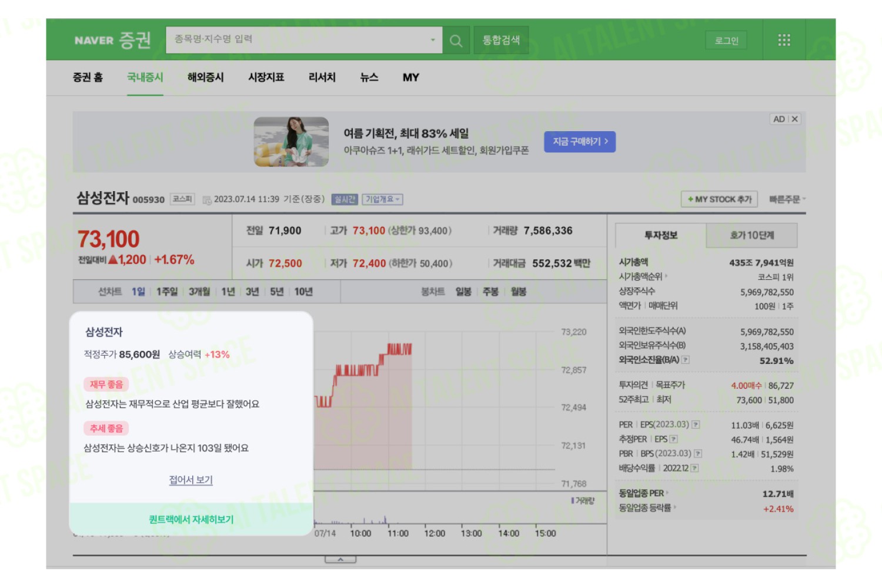
Task: Click the magnifier search icon
Action: (456, 40)
